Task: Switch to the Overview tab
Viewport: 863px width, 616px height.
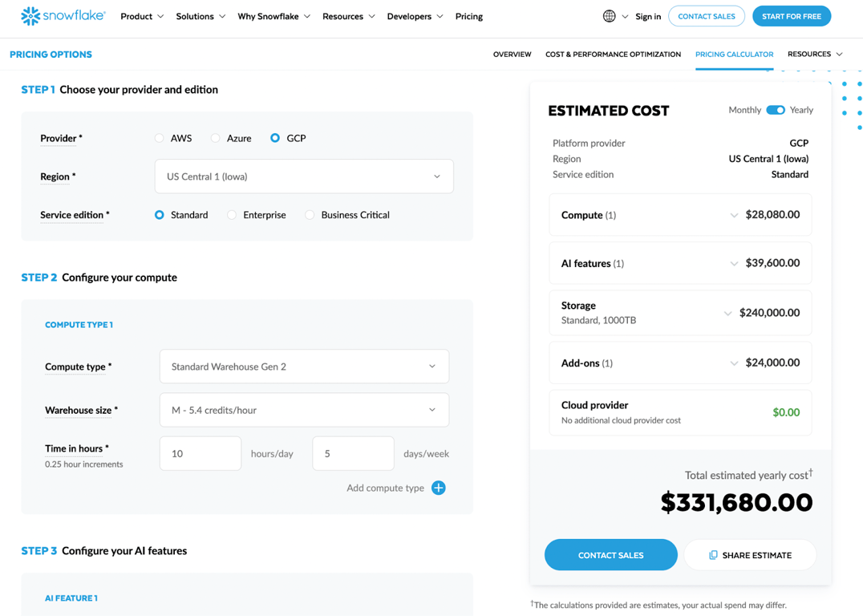Action: [x=512, y=54]
